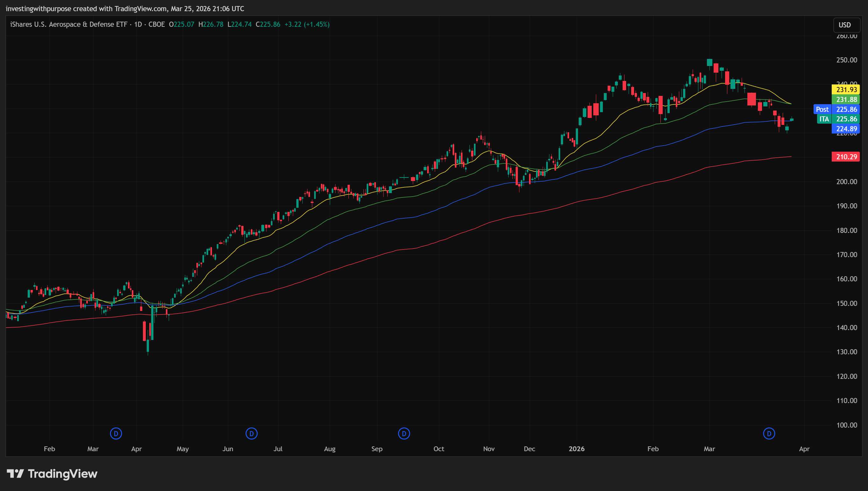Click the green 231.88 moving average label

click(846, 99)
